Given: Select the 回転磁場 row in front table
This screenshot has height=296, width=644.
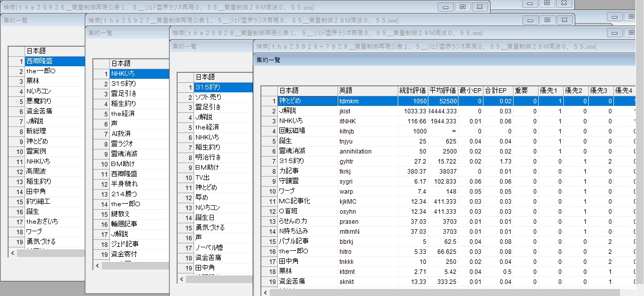Looking at the screenshot, I should click(x=307, y=131).
